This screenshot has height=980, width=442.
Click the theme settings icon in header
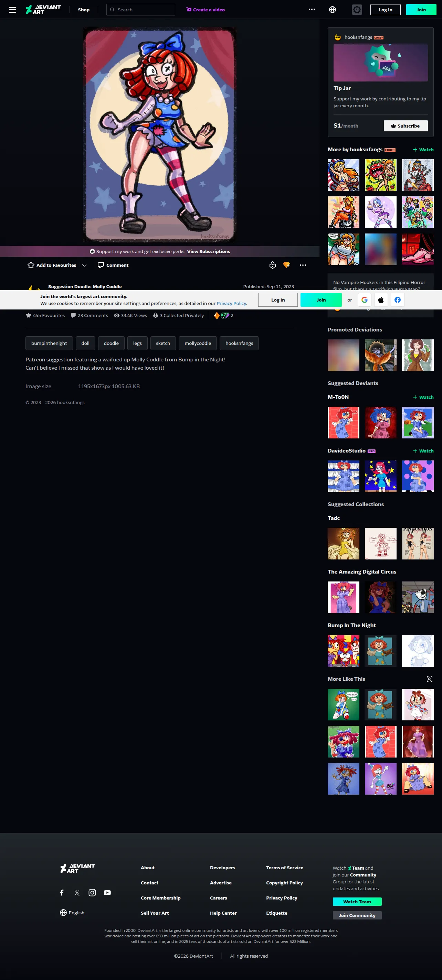357,10
